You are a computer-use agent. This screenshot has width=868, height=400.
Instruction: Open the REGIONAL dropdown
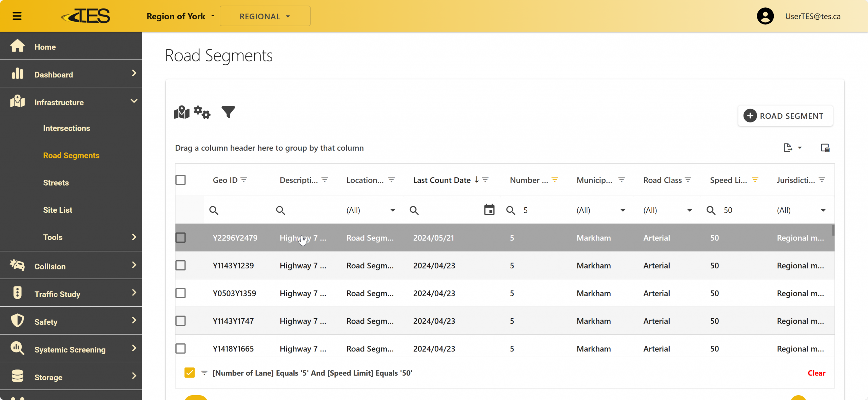tap(265, 16)
